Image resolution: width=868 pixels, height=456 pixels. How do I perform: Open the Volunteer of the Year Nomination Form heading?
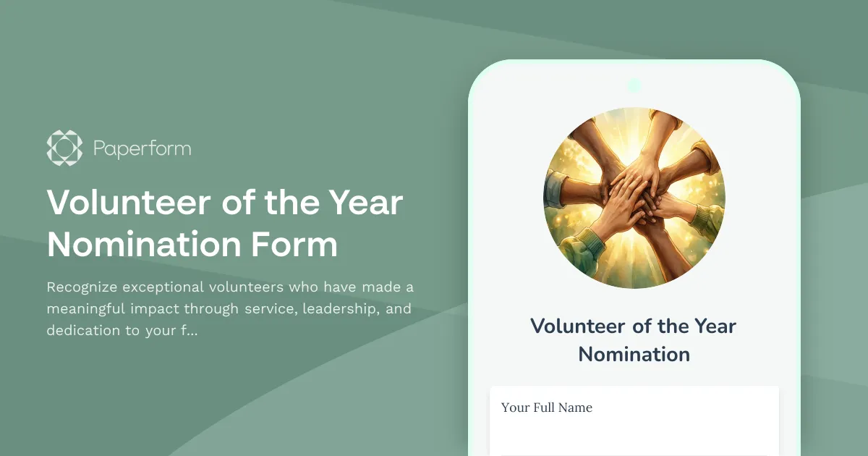(224, 223)
